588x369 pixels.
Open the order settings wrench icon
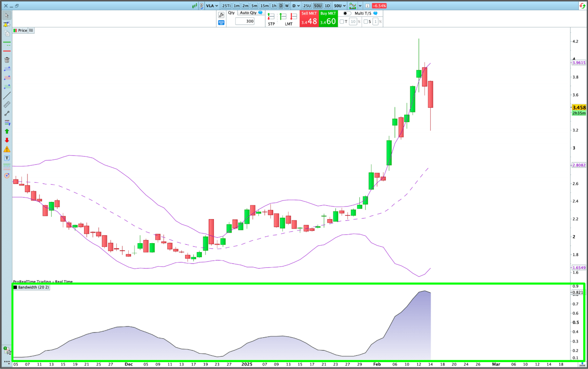point(221,14)
